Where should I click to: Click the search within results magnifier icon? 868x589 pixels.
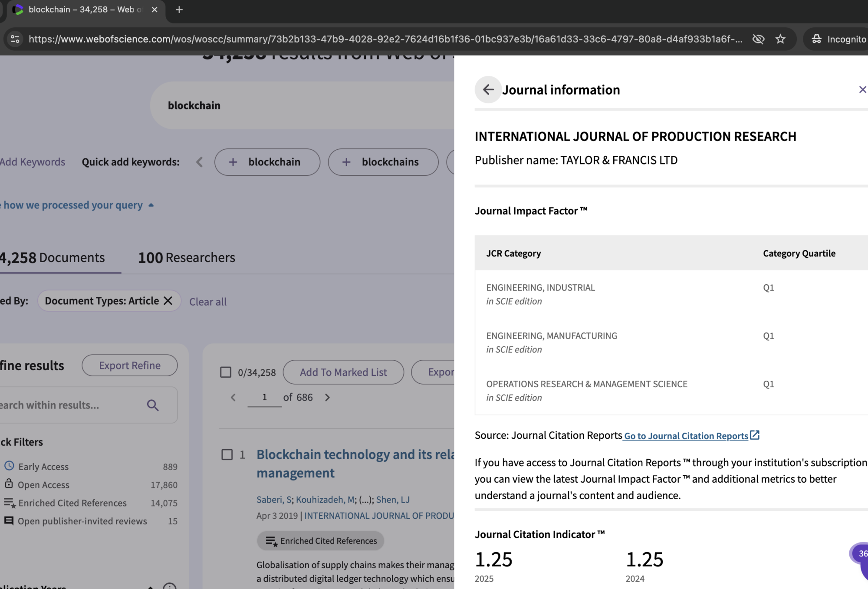152,405
